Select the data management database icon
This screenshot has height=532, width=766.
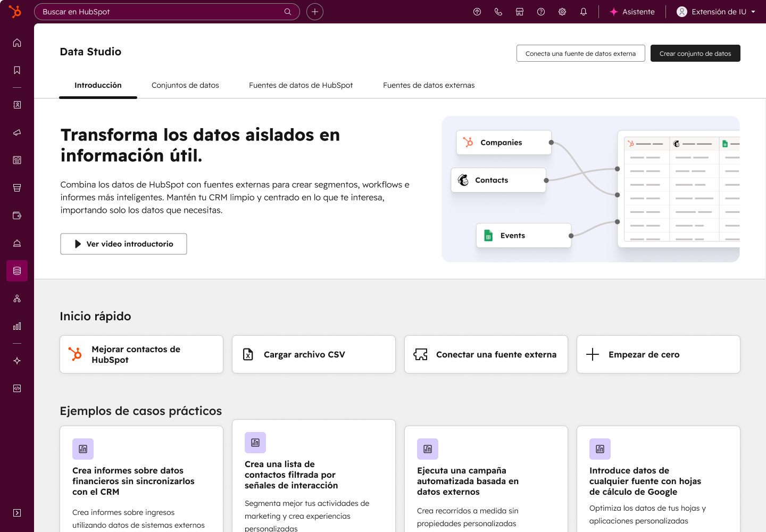coord(17,271)
